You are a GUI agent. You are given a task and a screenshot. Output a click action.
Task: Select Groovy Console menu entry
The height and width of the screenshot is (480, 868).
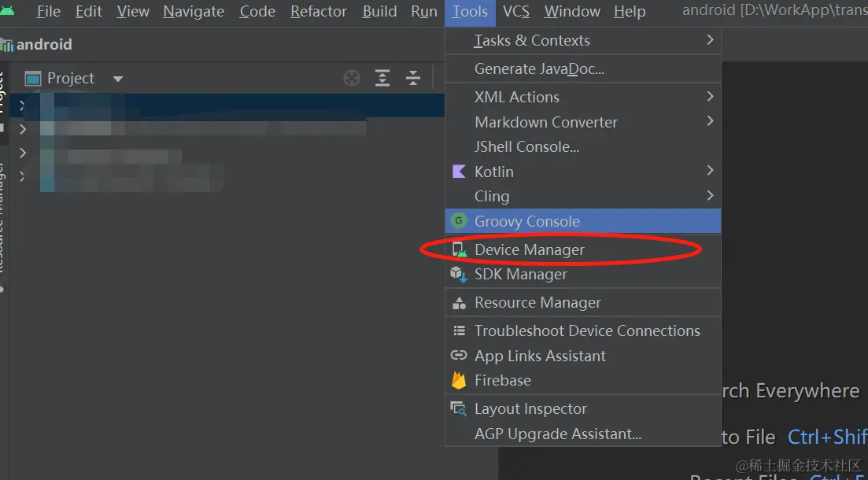tap(583, 221)
